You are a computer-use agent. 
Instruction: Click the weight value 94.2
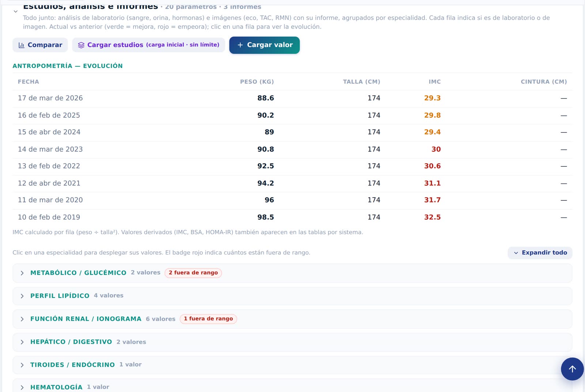pyautogui.click(x=265, y=184)
